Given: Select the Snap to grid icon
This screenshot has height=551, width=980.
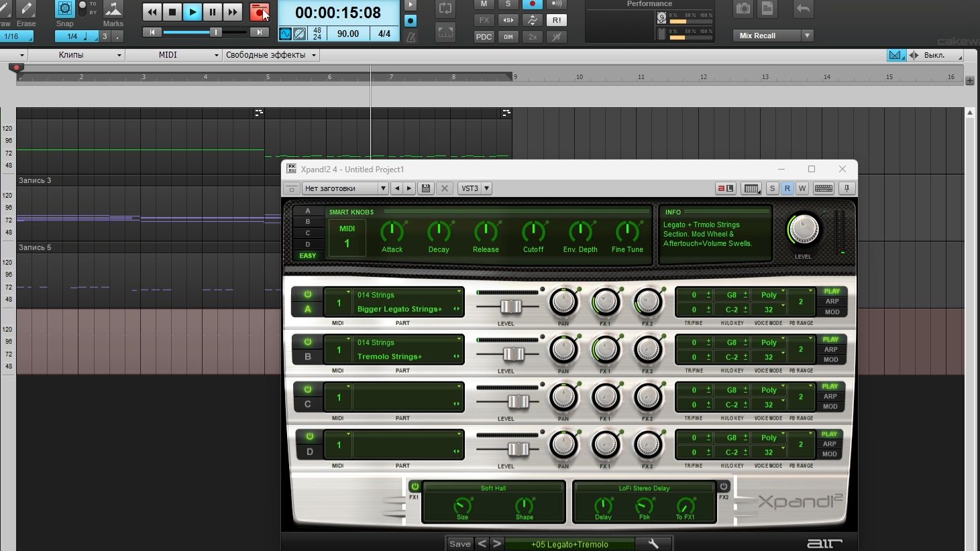Looking at the screenshot, I should click(x=65, y=9).
